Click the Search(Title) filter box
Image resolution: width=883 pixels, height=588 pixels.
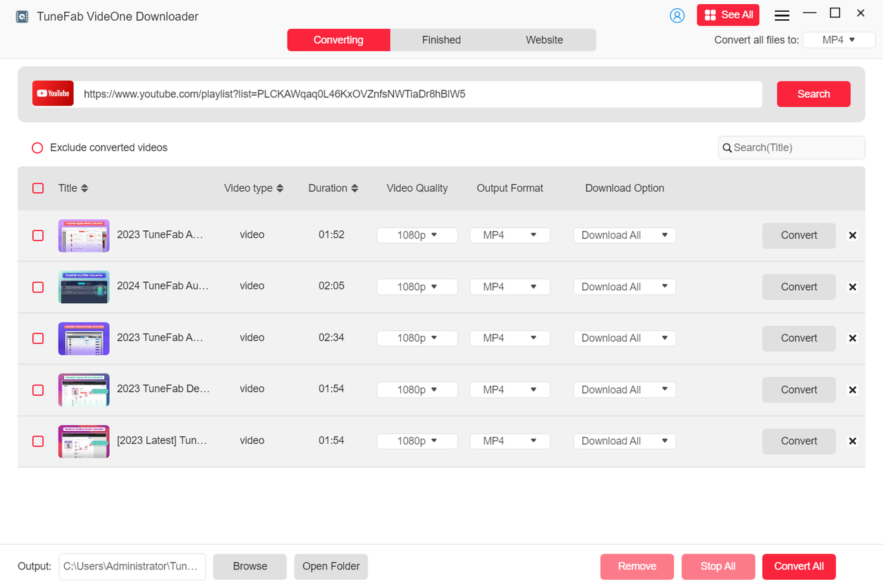(x=791, y=148)
